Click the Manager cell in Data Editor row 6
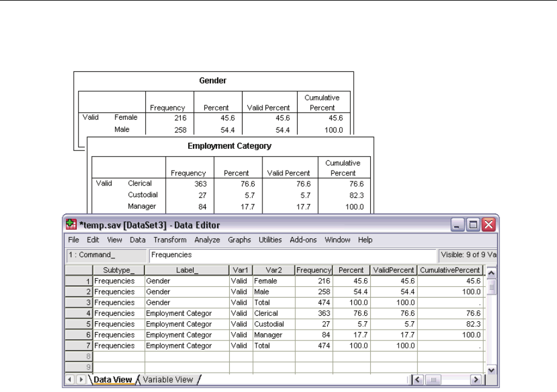Image resolution: width=557 pixels, height=392 pixels. (274, 335)
